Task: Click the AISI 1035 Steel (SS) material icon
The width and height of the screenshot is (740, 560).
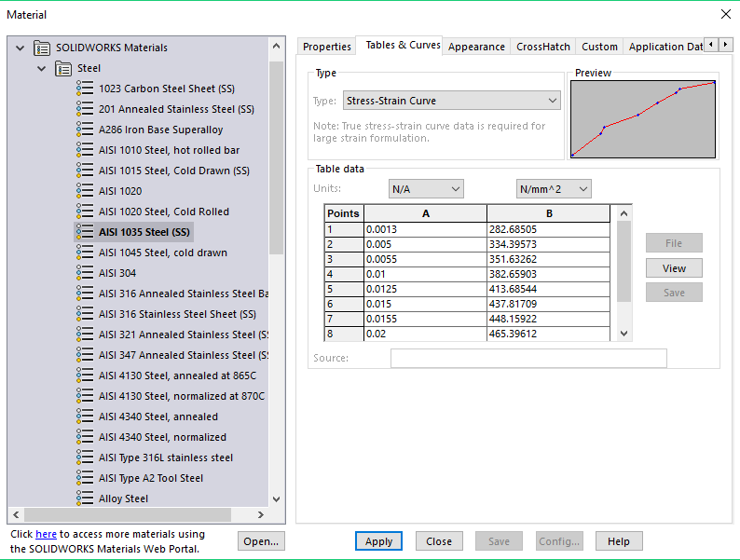Action: (x=85, y=232)
